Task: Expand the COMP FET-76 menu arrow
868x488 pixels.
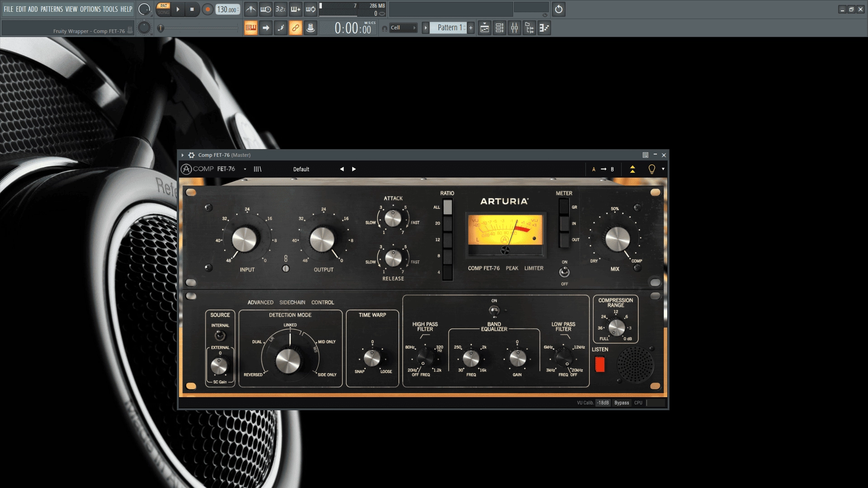Action: (245, 169)
